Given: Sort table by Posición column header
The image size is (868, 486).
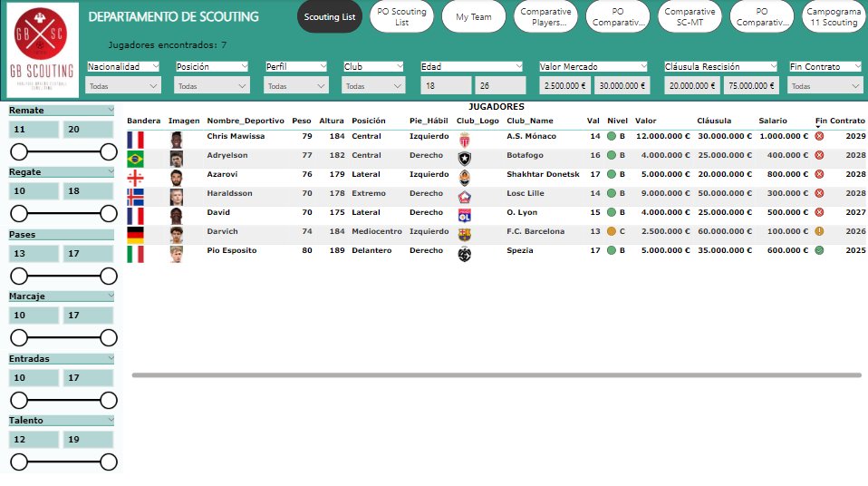Looking at the screenshot, I should [369, 121].
